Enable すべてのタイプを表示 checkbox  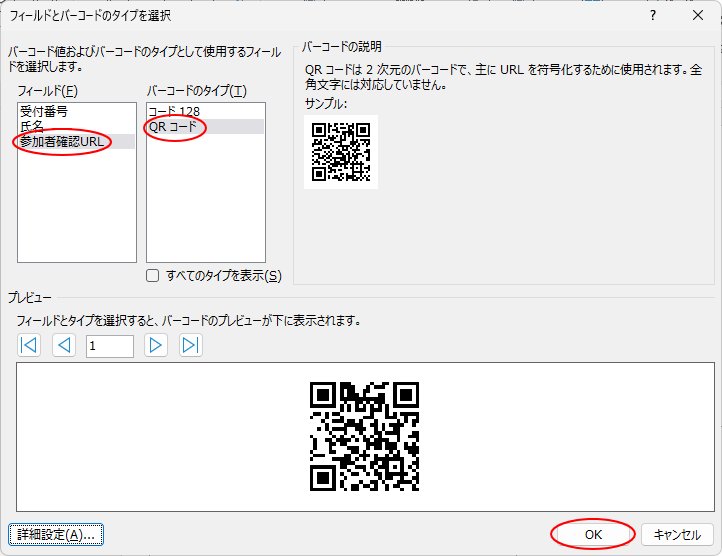(153, 276)
